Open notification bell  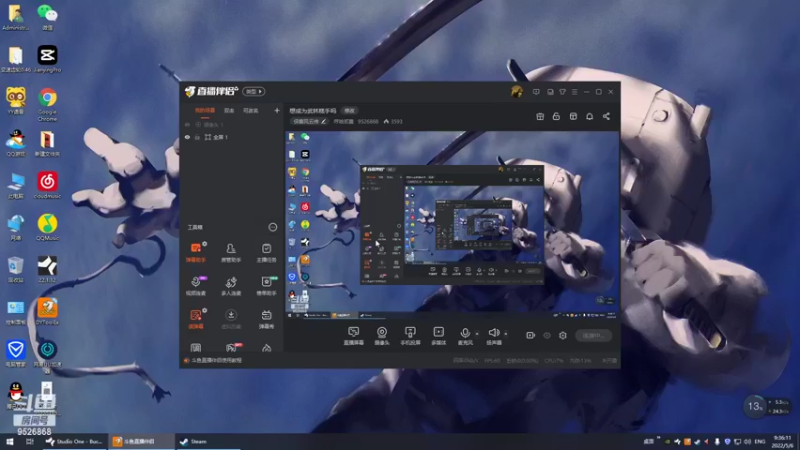point(589,116)
